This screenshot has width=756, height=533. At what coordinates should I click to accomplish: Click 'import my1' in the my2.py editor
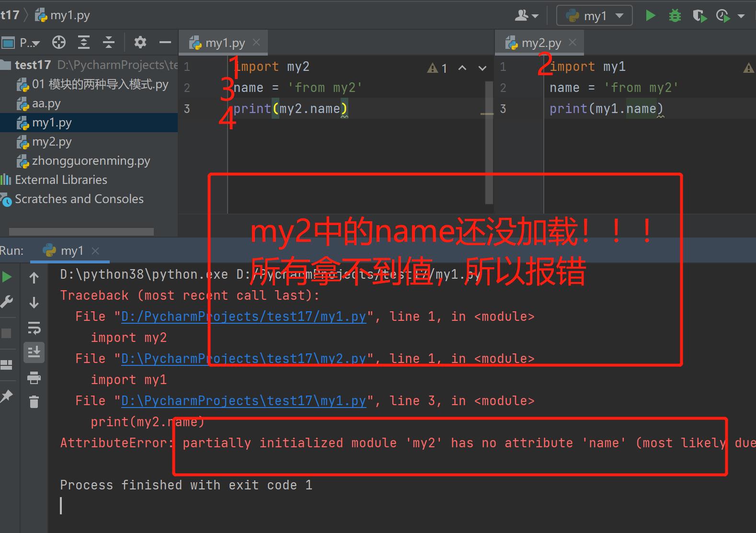point(587,67)
